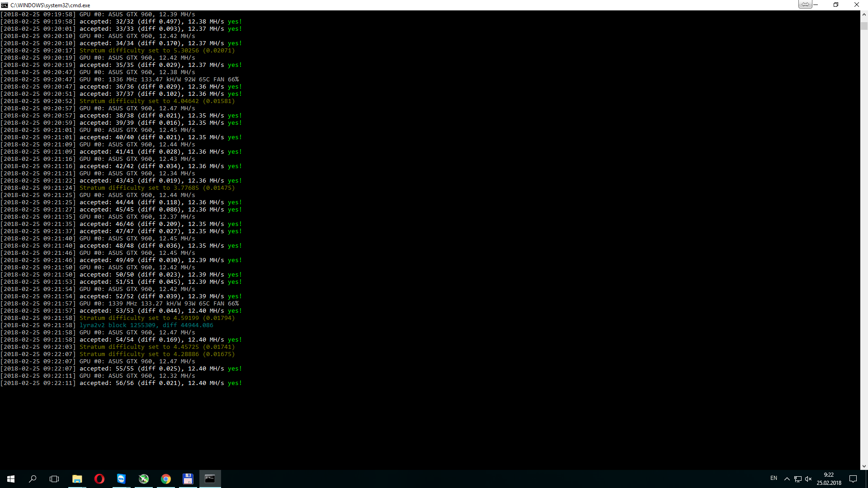Open taskbar search magnifier
The image size is (868, 488).
click(x=33, y=479)
